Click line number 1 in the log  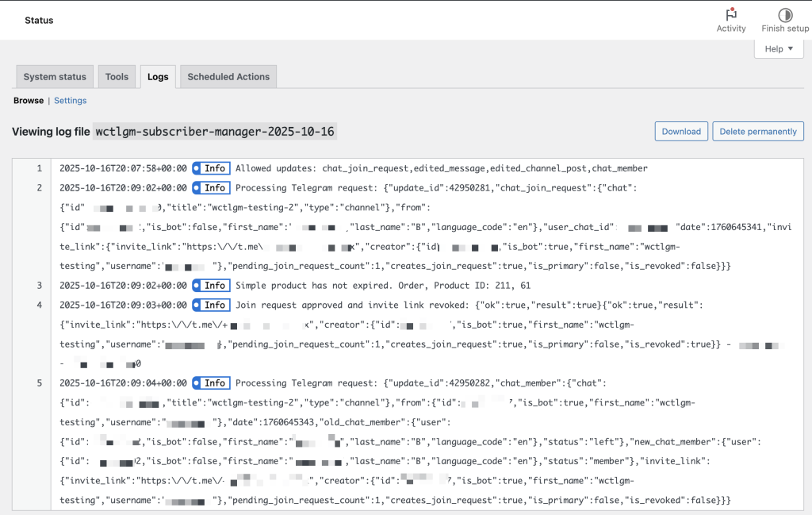click(39, 168)
